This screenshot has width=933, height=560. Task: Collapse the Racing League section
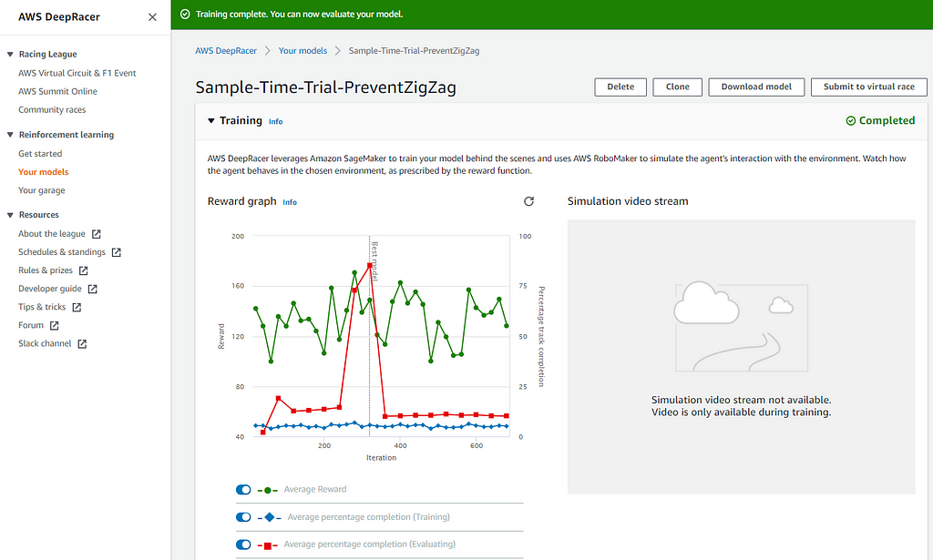click(x=10, y=54)
